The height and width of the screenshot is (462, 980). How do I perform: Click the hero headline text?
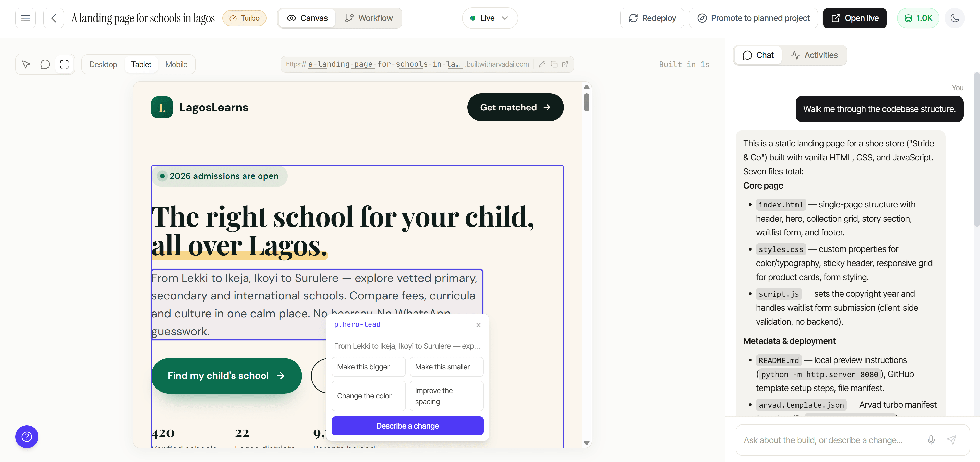coord(342,231)
